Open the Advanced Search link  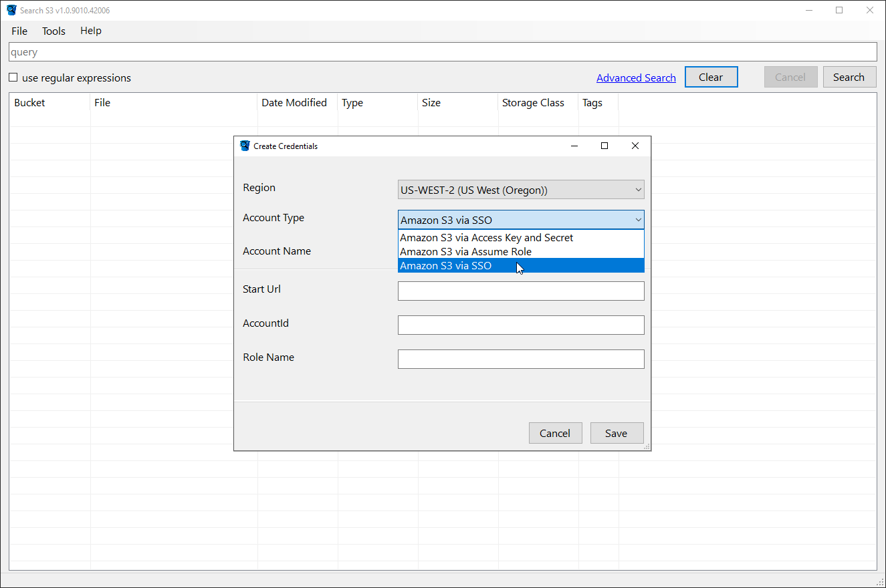click(636, 78)
